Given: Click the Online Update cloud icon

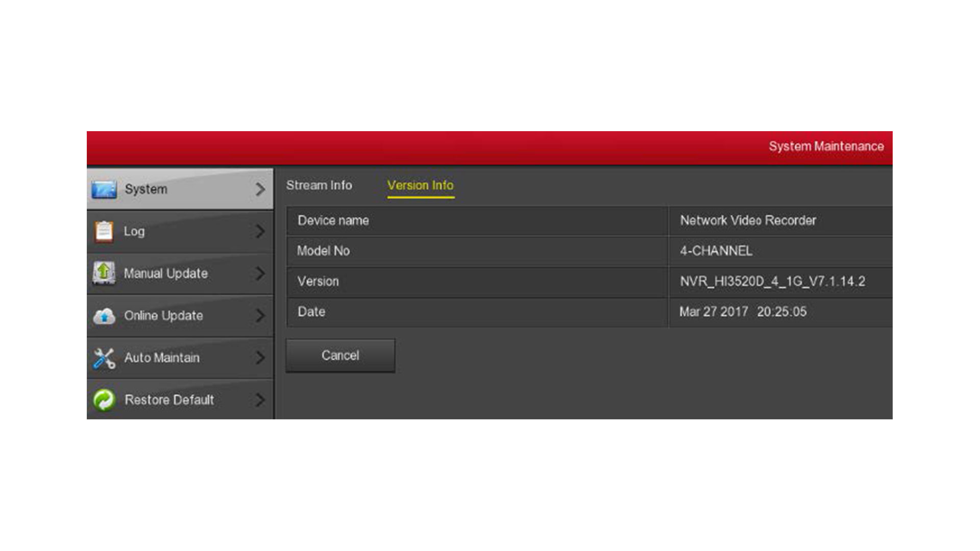Looking at the screenshot, I should click(x=104, y=316).
